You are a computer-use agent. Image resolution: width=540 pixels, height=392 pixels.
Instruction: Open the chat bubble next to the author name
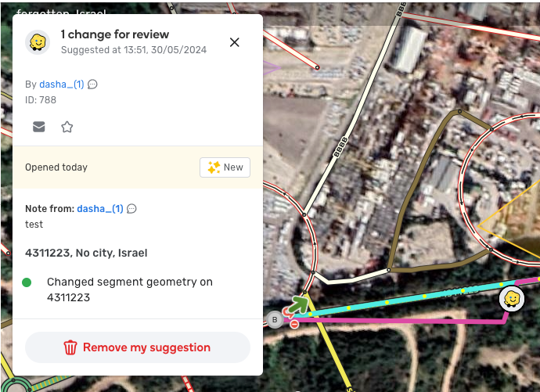(x=92, y=85)
